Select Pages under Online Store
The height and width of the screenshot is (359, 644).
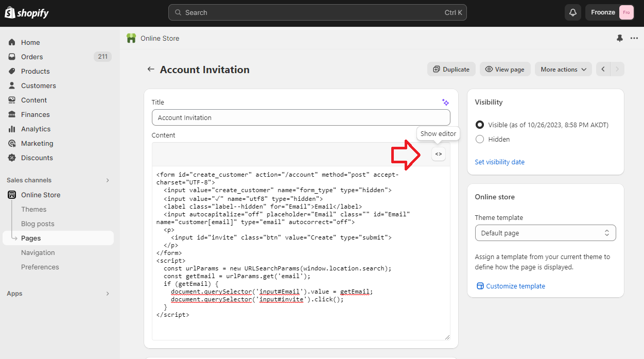pos(58,238)
